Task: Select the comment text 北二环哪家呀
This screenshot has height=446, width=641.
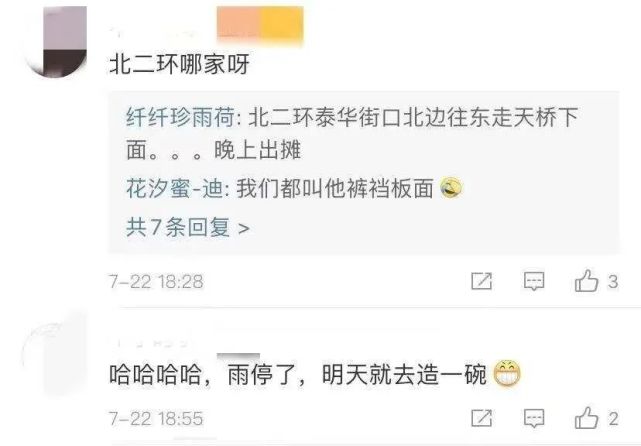Action: click(179, 64)
